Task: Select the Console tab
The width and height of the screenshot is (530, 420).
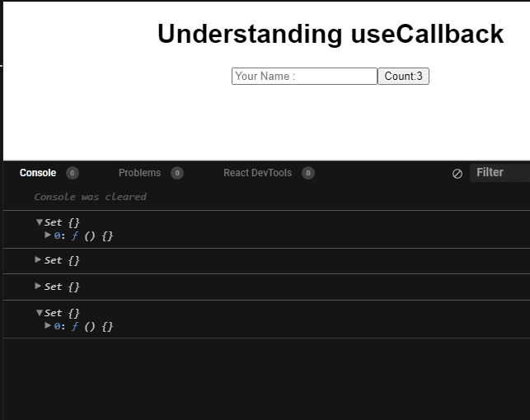Action: pos(38,173)
